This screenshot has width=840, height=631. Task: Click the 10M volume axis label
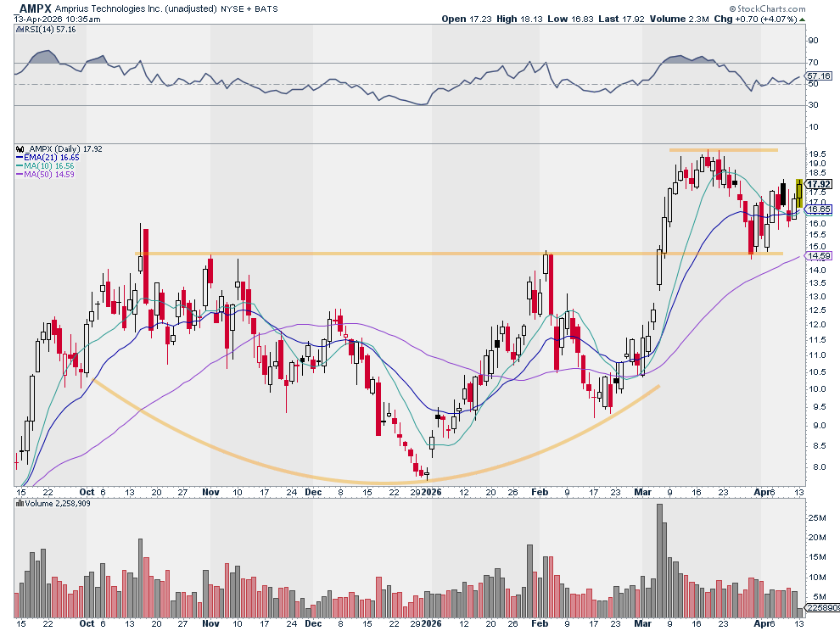tap(817, 578)
